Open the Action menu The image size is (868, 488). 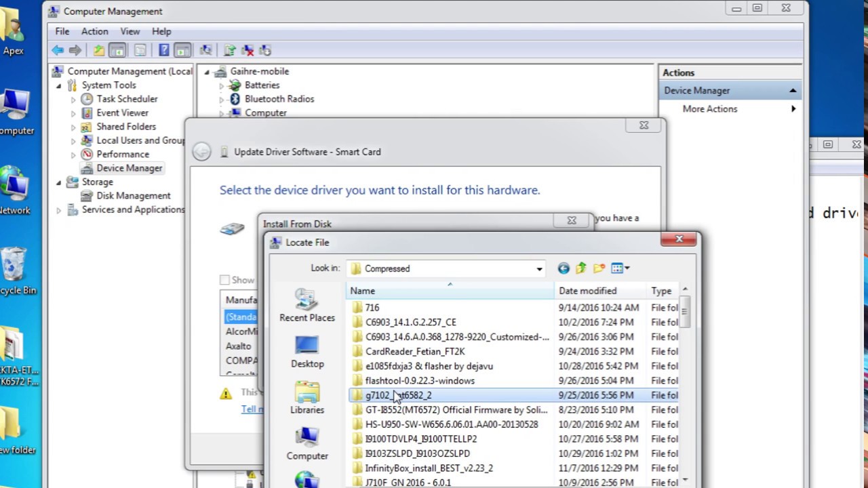click(95, 31)
